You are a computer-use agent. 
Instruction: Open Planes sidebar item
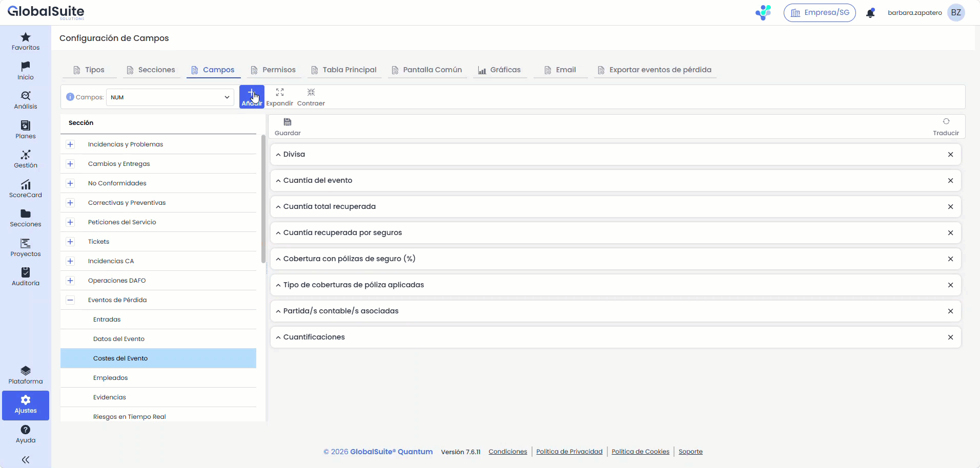tap(26, 130)
